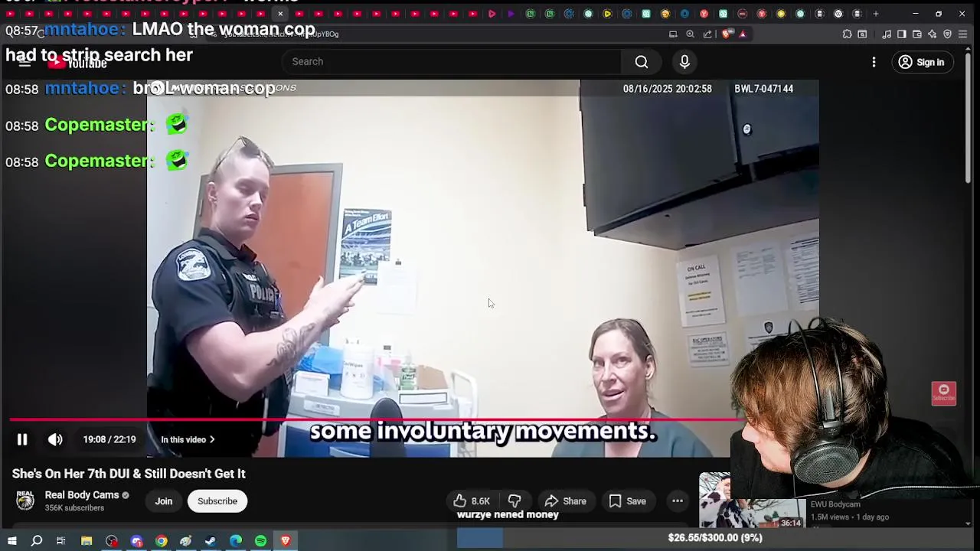Click the red video progress bar
The height and width of the screenshot is (551, 980).
375,419
